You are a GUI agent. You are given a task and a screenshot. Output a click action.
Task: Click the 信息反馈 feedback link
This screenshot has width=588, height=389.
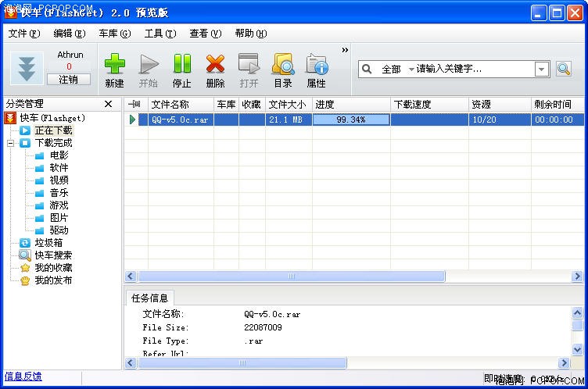[x=23, y=377]
